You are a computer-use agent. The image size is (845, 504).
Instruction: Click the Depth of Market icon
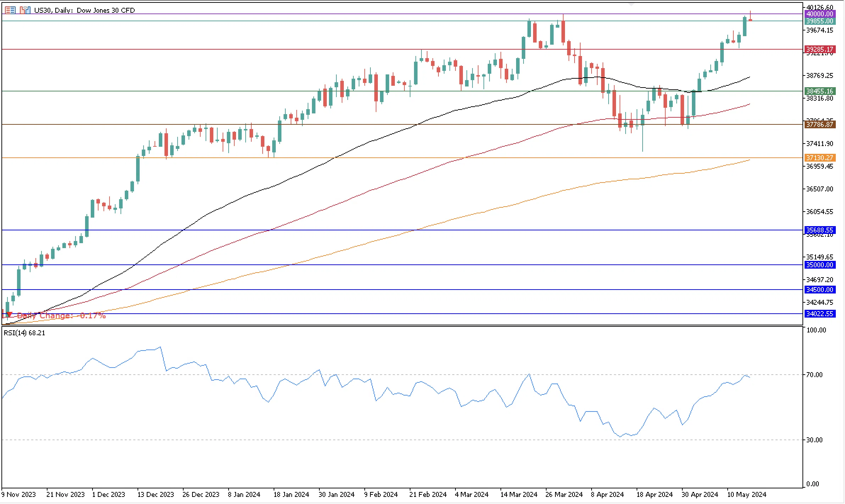(x=10, y=10)
